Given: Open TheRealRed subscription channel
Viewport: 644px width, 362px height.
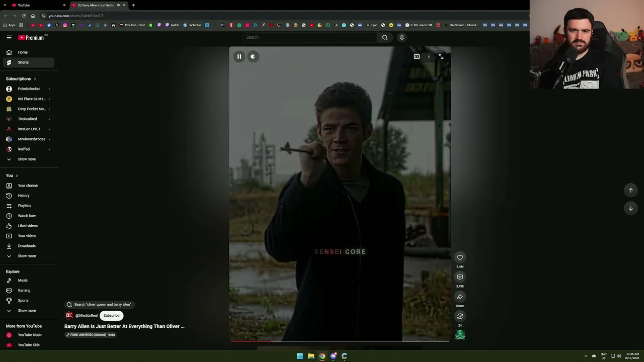Looking at the screenshot, I should [29, 119].
